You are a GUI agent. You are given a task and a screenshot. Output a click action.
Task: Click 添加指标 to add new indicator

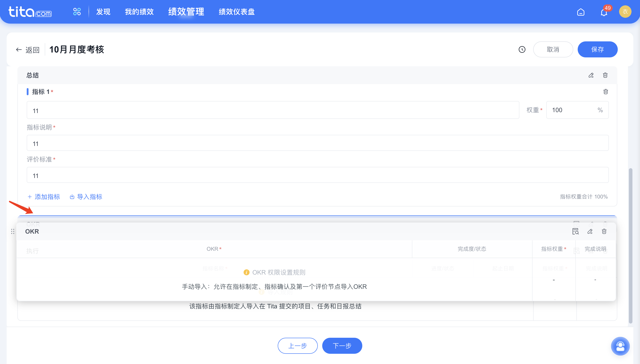tap(44, 196)
